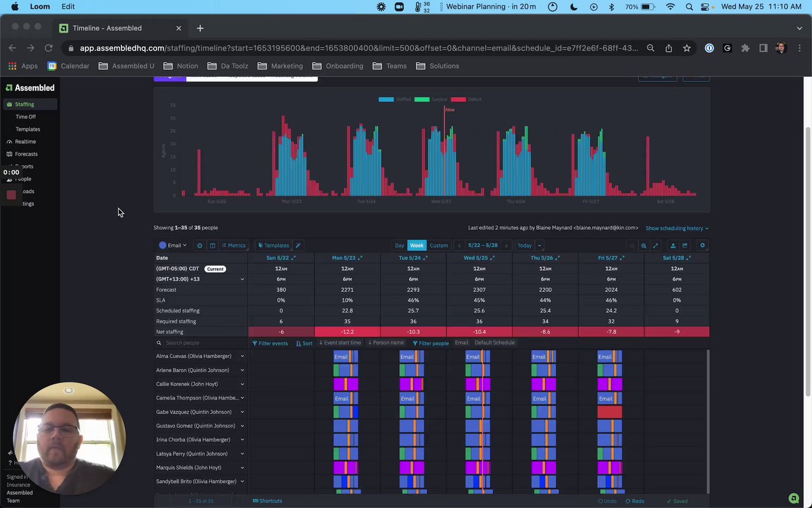This screenshot has width=812, height=508.
Task: Click the column layout icon in toolbar
Action: pyautogui.click(x=213, y=246)
